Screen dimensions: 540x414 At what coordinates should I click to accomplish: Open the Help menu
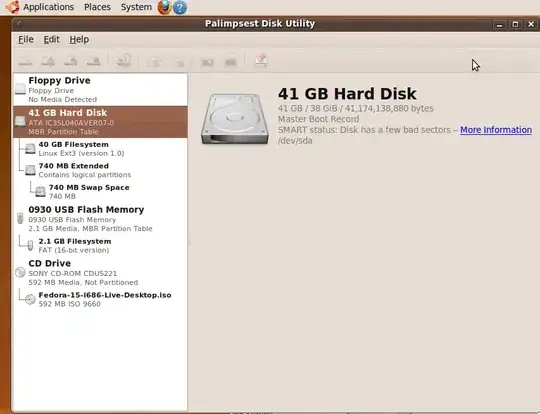coord(79,40)
